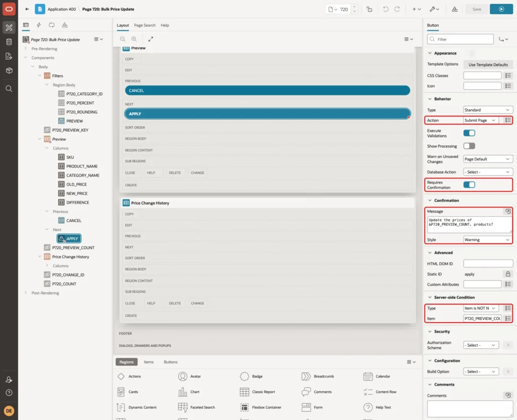Run the page with play button
This screenshot has width=517, height=420.
[501, 9]
